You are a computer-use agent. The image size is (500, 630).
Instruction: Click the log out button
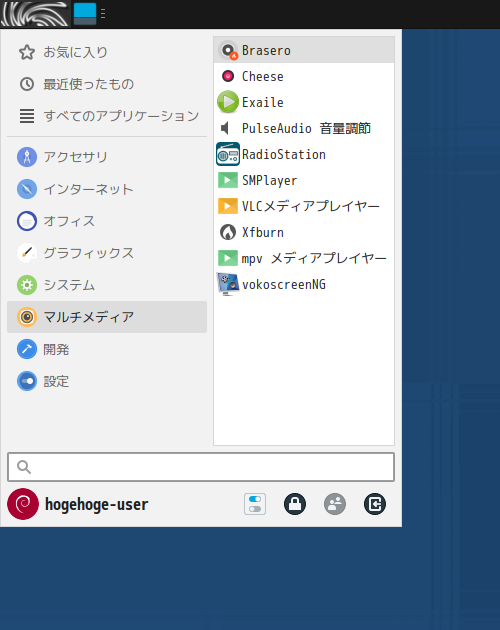tap(375, 504)
